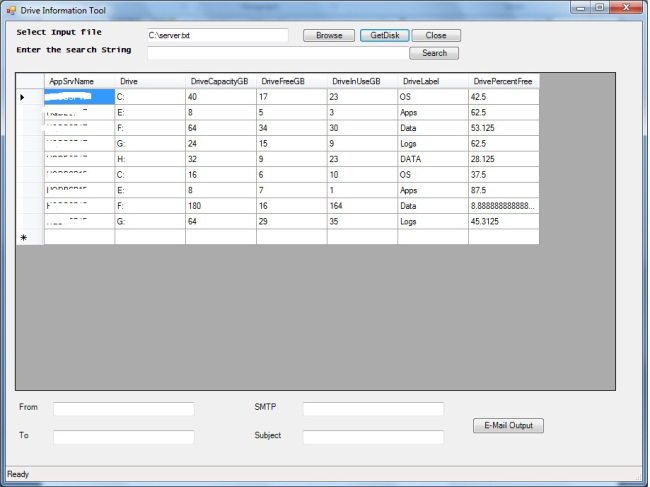The height and width of the screenshot is (487, 650).
Task: Click the in-use cell showing 35
Action: coord(362,221)
